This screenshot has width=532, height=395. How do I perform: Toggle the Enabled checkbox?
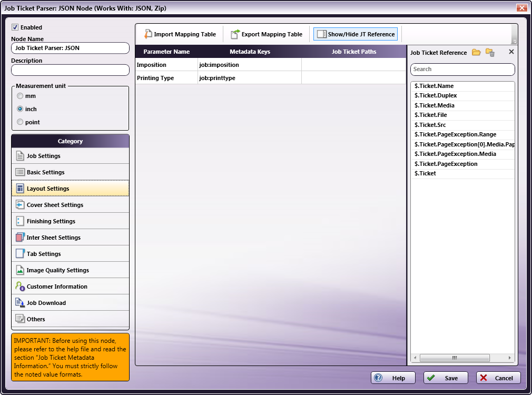click(x=15, y=27)
